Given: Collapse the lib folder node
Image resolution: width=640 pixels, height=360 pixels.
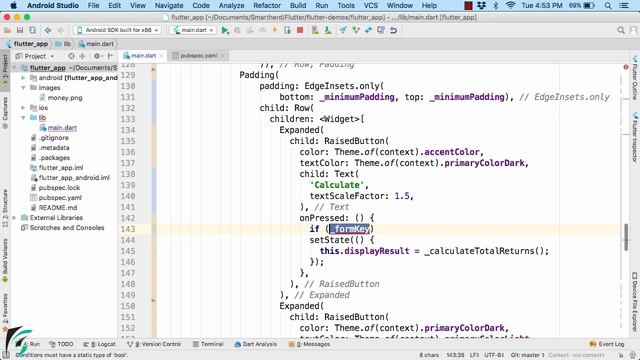Looking at the screenshot, I should click(x=23, y=118).
